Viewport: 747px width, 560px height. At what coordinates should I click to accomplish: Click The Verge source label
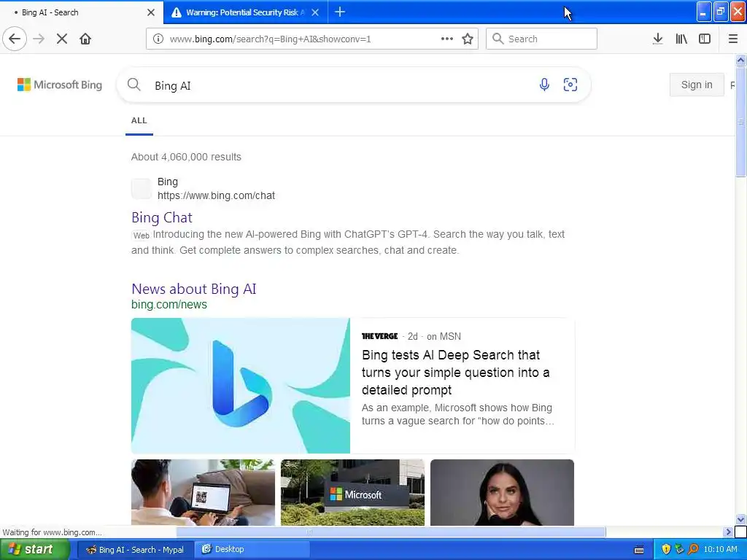[379, 336]
